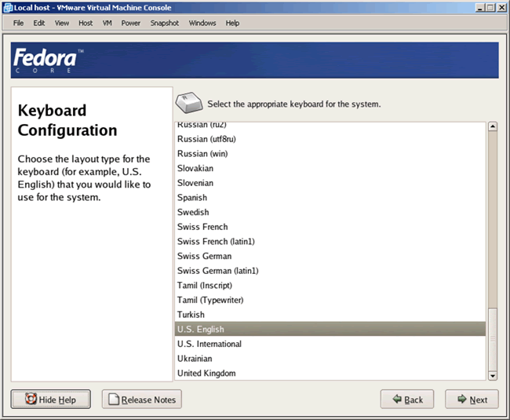Screen dimensions: 510x420
Task: Open the File menu
Action: pos(19,23)
